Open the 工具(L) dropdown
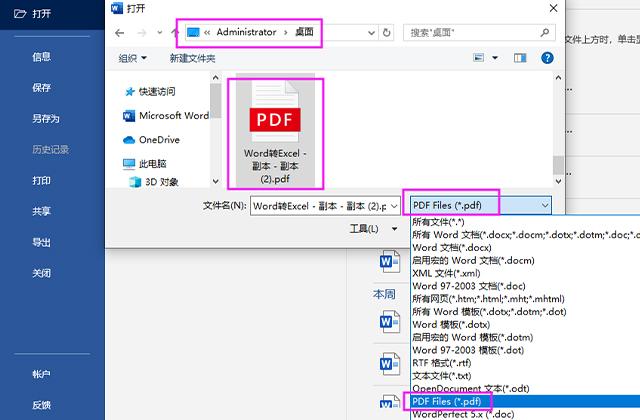Screen dimensions: 640x420 tap(373, 229)
